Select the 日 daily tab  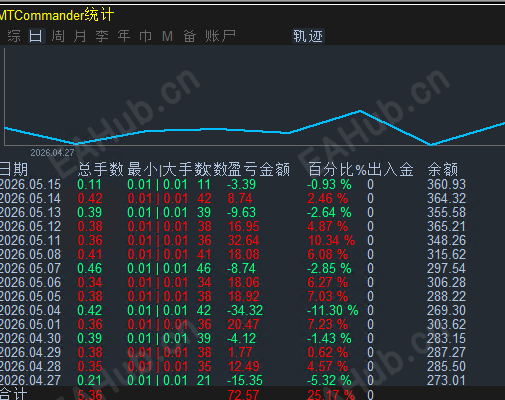coord(36,36)
